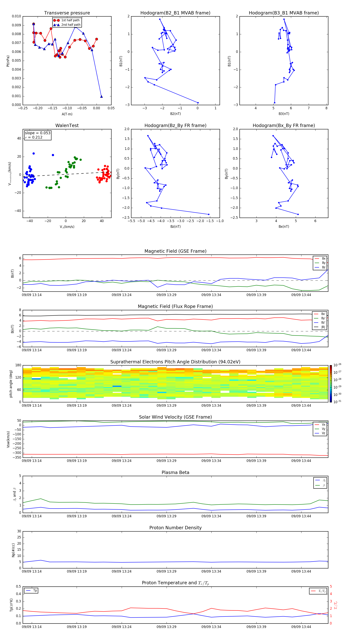This screenshot has height=644, width=351.
Task: Click the Bx' legend entry in Flux Rope plot
Action: point(320,314)
